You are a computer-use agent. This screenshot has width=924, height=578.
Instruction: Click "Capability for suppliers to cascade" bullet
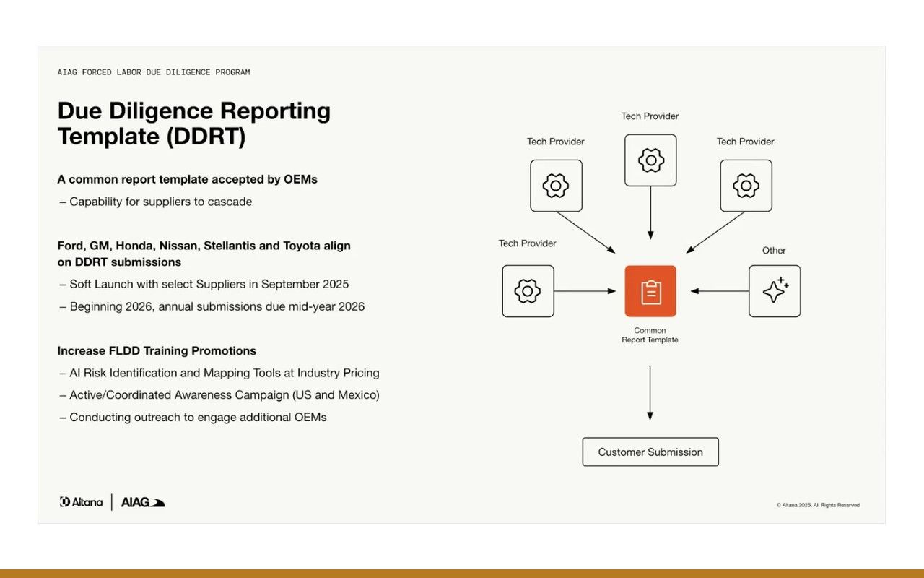point(156,202)
